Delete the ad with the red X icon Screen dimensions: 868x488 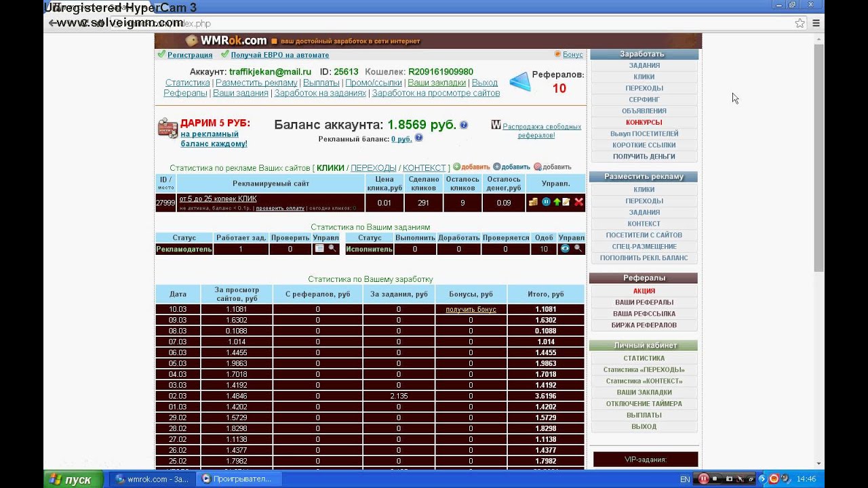[578, 202]
